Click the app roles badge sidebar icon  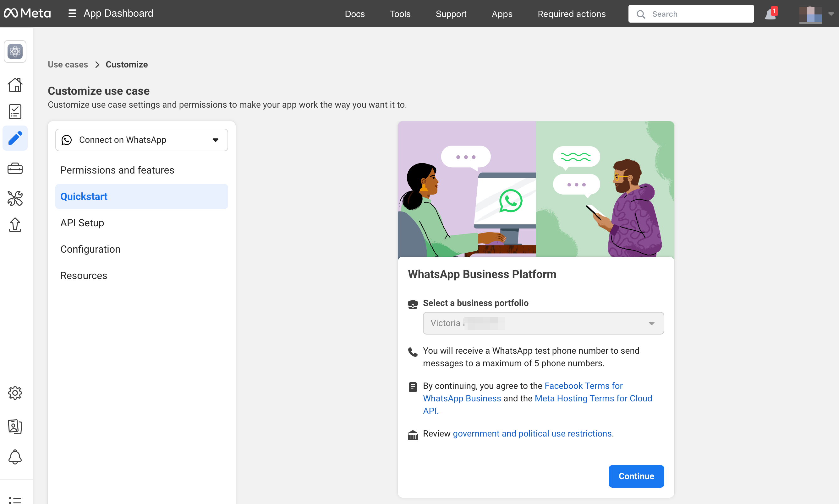click(15, 426)
